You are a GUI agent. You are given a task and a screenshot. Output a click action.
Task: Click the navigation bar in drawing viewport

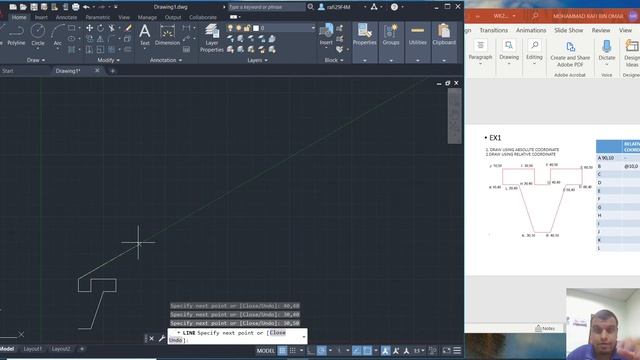pyautogui.click(x=454, y=116)
